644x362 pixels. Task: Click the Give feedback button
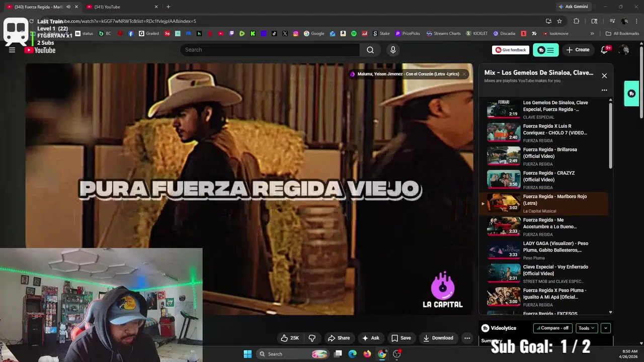point(511,50)
